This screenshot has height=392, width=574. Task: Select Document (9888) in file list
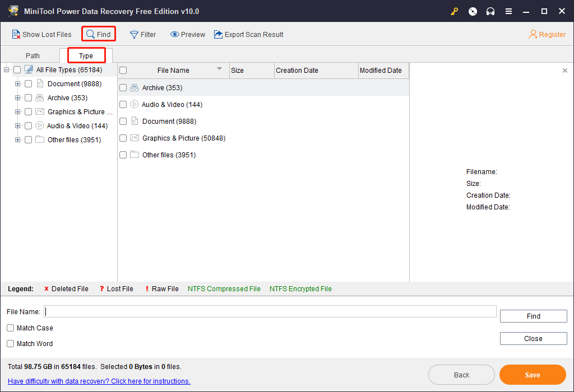(x=263, y=122)
